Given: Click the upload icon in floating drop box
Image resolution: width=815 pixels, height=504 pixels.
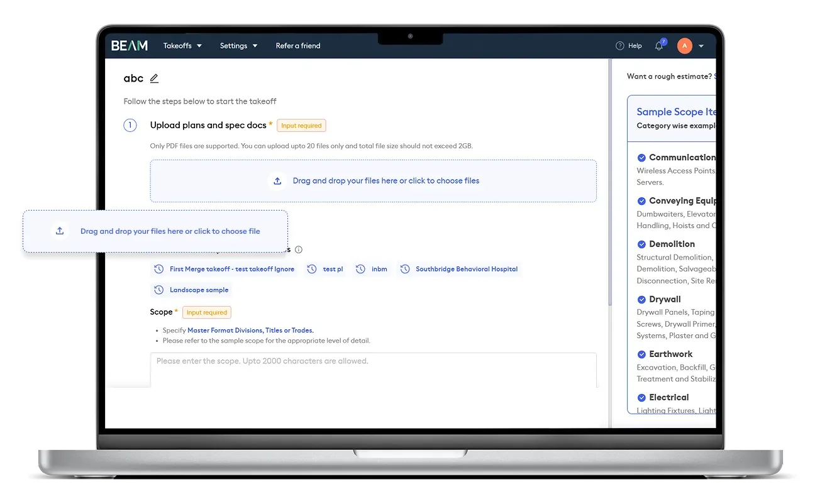Looking at the screenshot, I should click(60, 231).
